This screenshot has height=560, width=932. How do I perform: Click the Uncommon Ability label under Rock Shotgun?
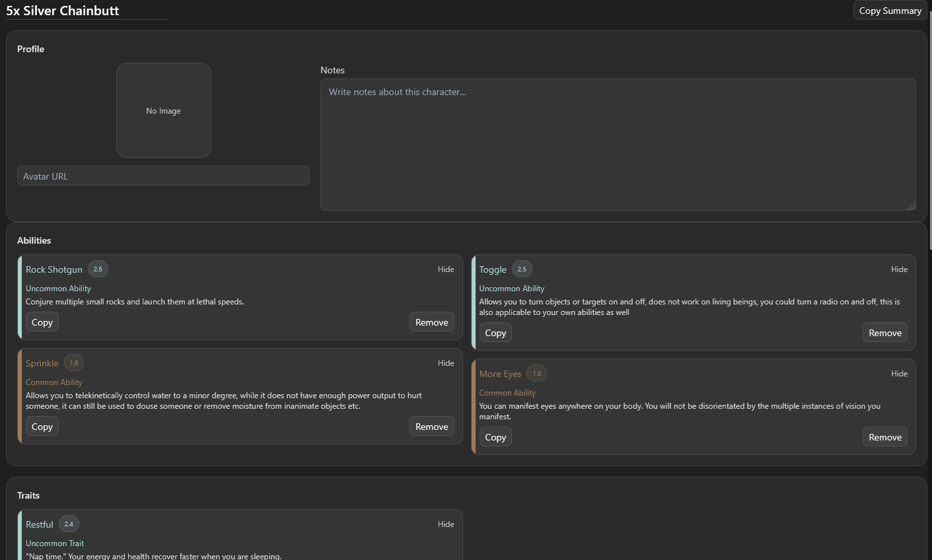coord(59,289)
